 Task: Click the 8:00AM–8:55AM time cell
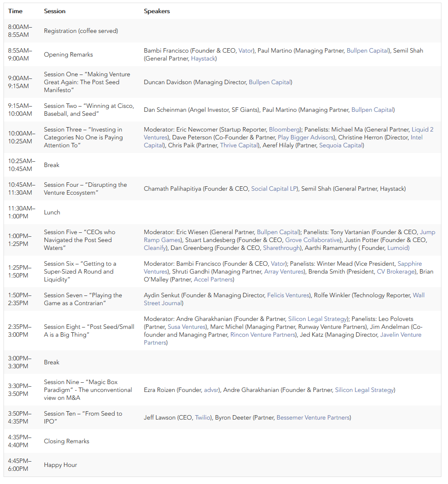(x=20, y=31)
